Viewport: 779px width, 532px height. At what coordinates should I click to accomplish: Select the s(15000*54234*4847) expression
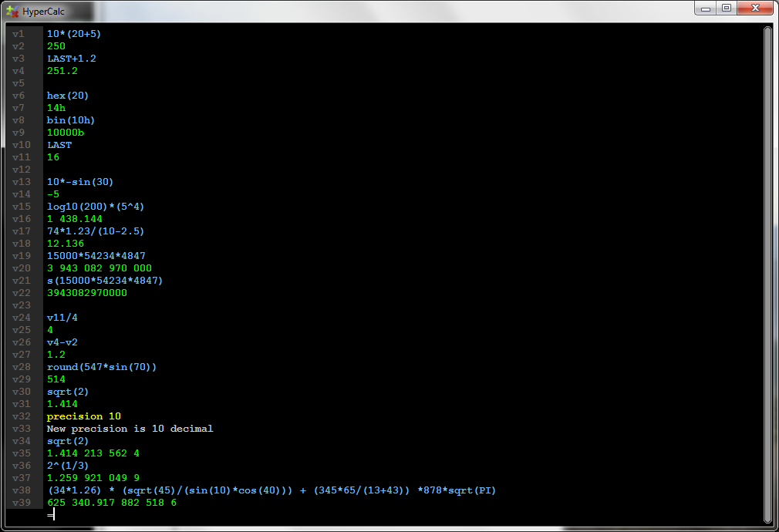[105, 281]
